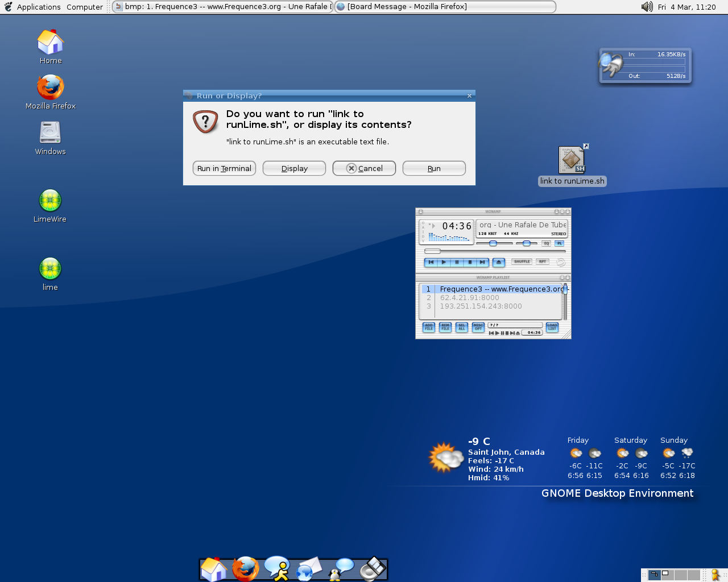The height and width of the screenshot is (582, 728).
Task: Click LOAD LIST in the Winamp playlist
Action: coord(552,327)
